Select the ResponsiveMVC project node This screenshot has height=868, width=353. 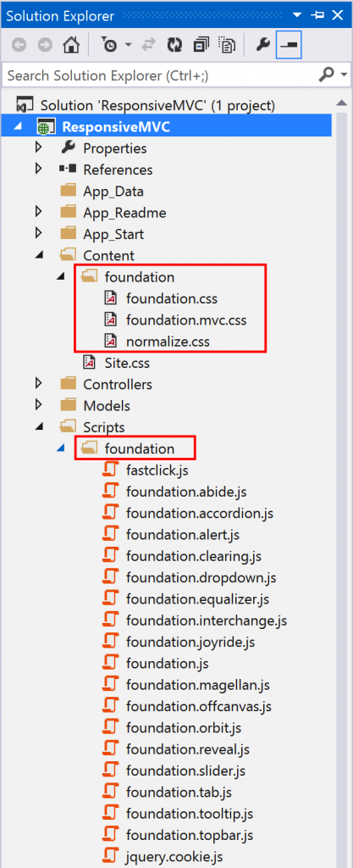(x=116, y=127)
